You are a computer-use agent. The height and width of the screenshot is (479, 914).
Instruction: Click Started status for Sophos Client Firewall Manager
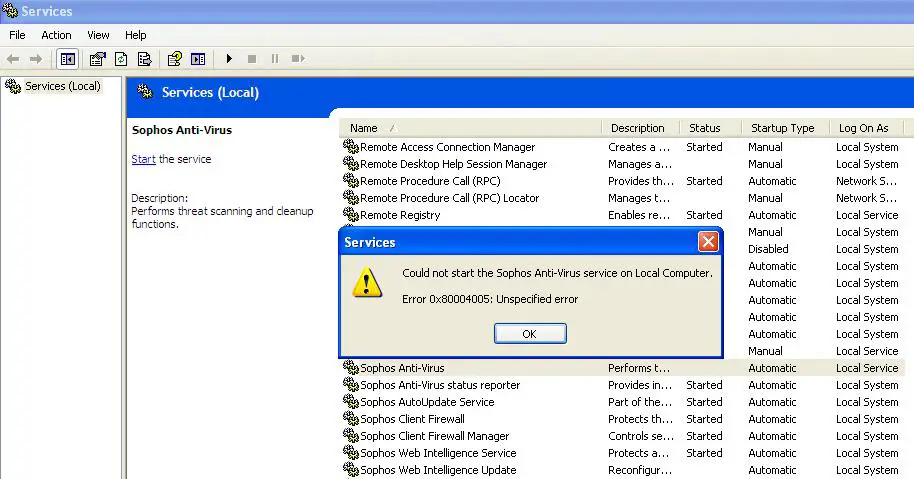click(704, 436)
